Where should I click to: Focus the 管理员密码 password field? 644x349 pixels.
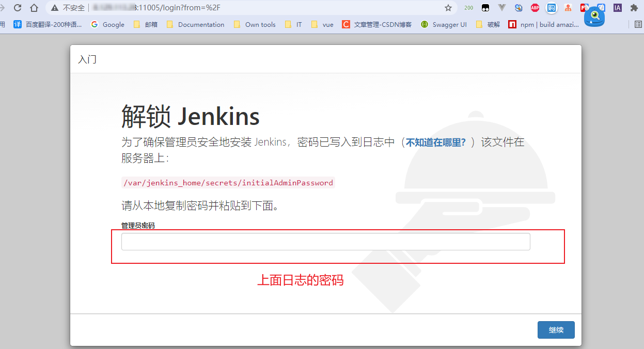pyautogui.click(x=326, y=242)
